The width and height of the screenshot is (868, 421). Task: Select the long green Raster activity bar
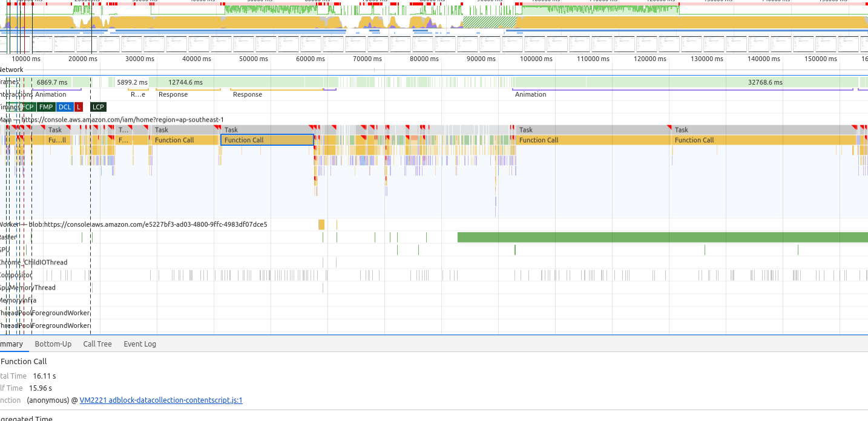(663, 237)
